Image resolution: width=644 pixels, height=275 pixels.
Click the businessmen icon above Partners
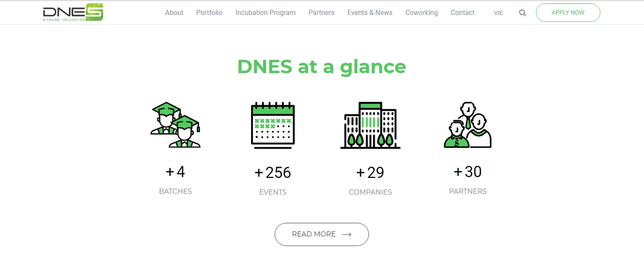click(x=467, y=125)
